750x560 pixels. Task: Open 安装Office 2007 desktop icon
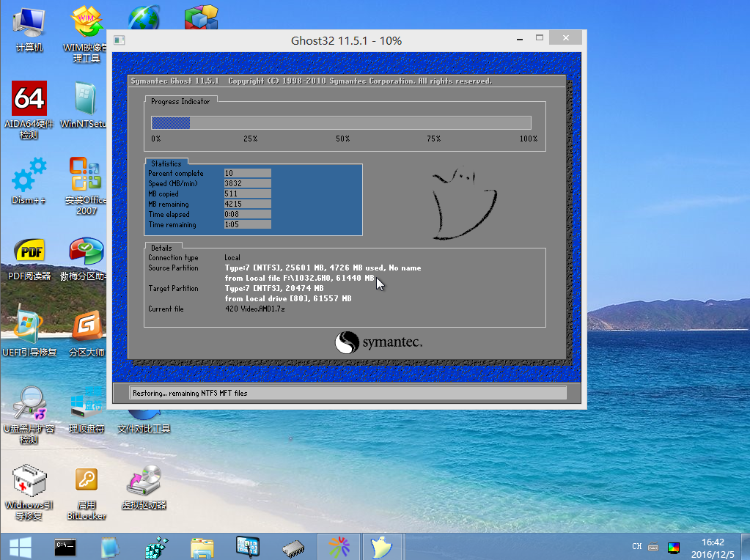click(x=86, y=185)
